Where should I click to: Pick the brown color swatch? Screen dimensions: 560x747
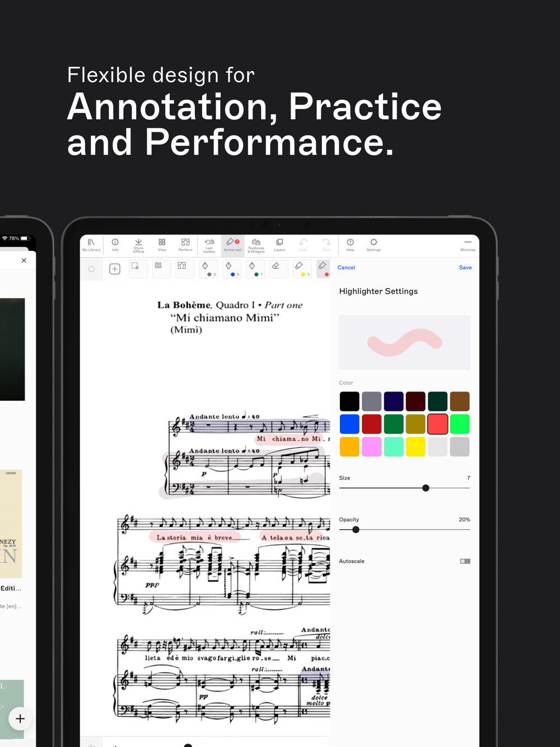point(460,401)
